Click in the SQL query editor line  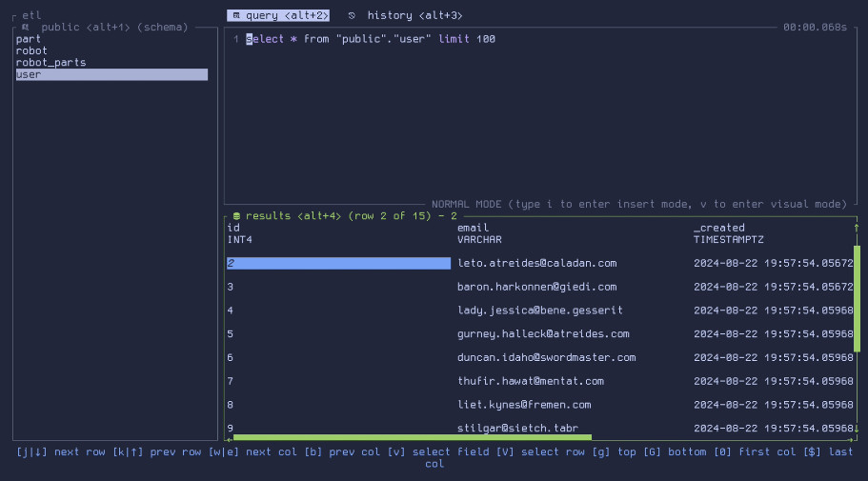pyautogui.click(x=371, y=39)
